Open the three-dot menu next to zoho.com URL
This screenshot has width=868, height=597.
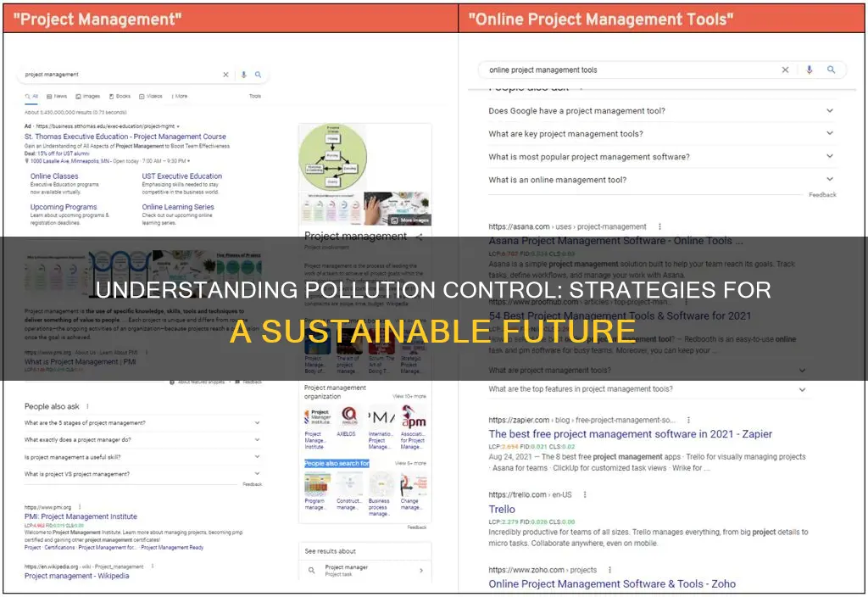(609, 570)
